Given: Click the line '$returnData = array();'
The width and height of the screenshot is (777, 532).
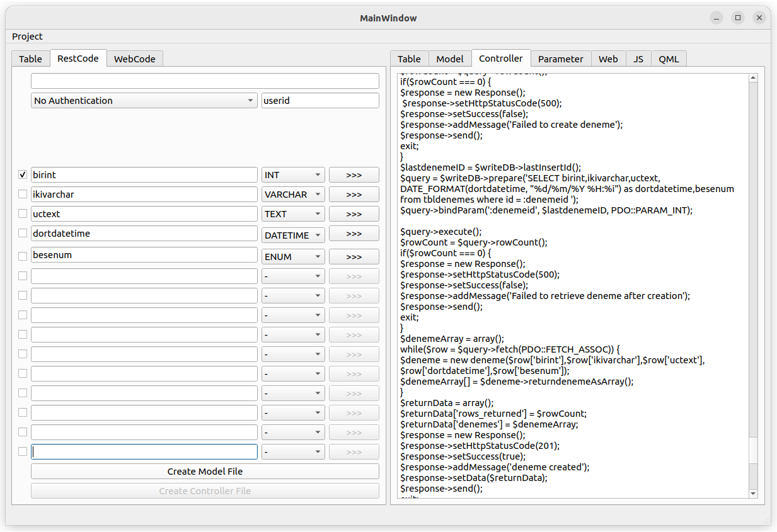Looking at the screenshot, I should point(447,403).
